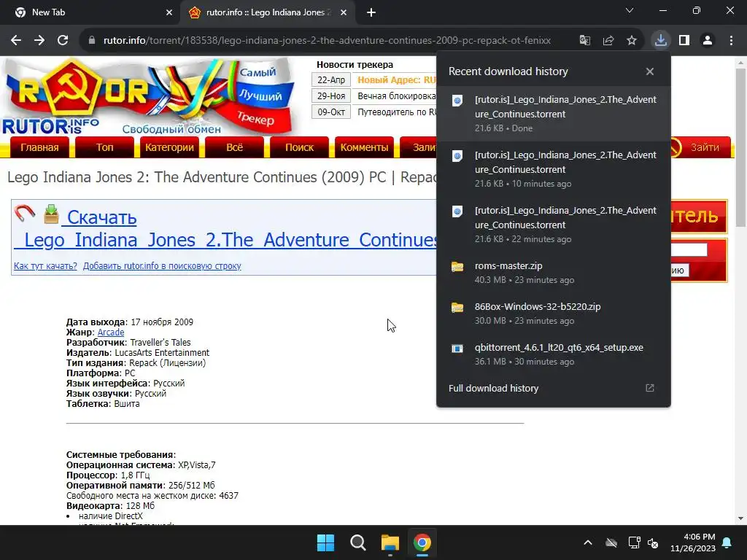747x560 pixels.
Task: Open the 22-Апр news item Новый Адрес
Action: click(397, 80)
